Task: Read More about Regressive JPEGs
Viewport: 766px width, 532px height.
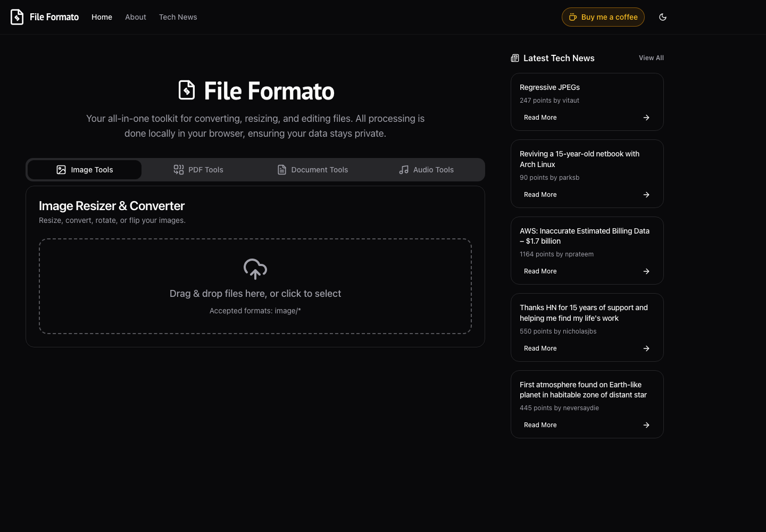Action: [x=587, y=118]
